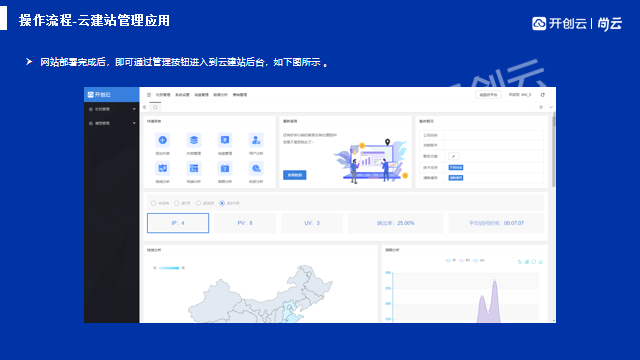
Task: Click the outlined return-to-platform button at top right
Action: point(488,95)
